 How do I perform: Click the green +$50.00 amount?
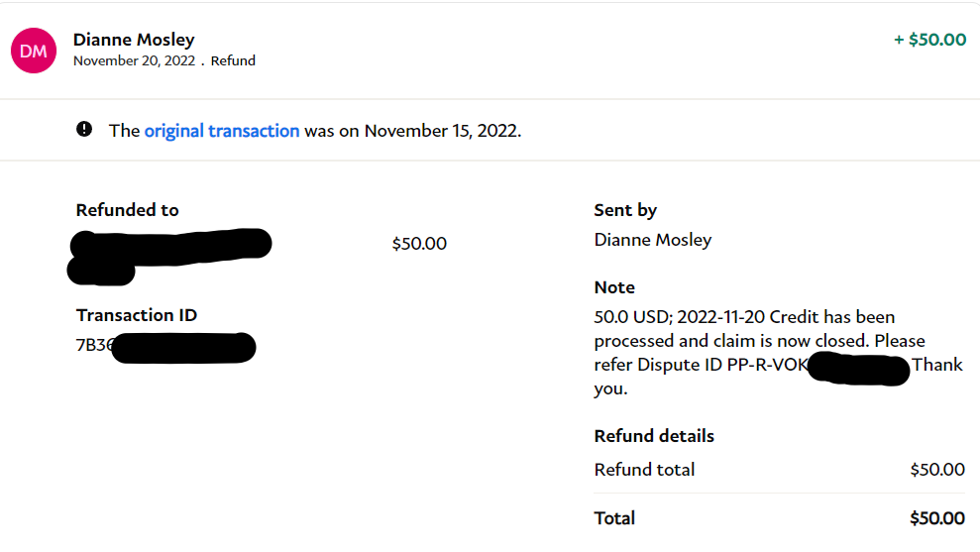(x=929, y=40)
